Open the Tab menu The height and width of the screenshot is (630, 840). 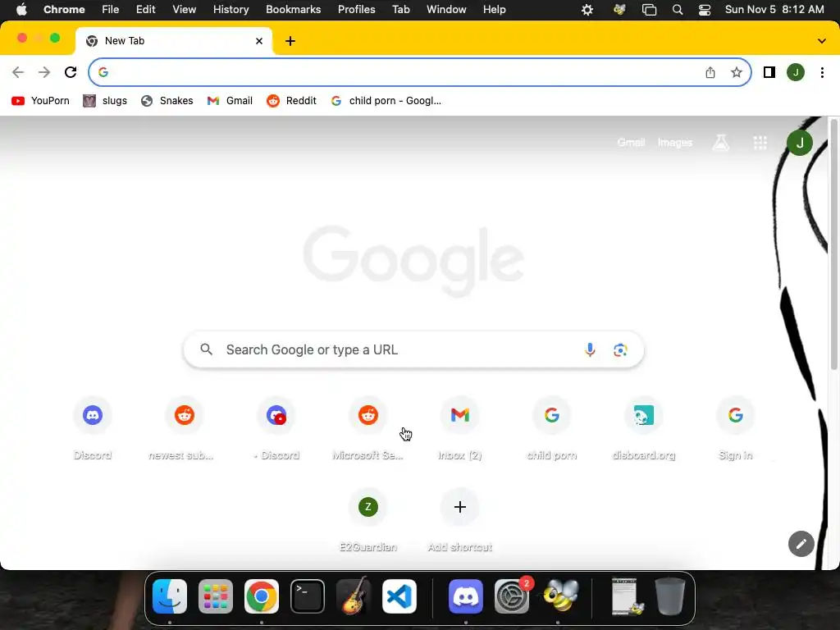click(400, 10)
